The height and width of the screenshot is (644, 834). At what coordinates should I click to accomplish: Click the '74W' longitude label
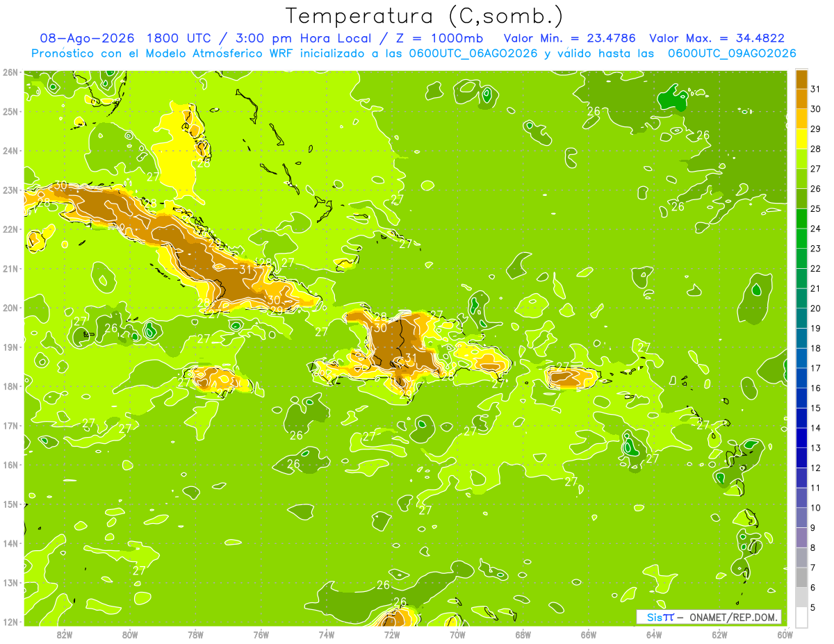(x=327, y=634)
